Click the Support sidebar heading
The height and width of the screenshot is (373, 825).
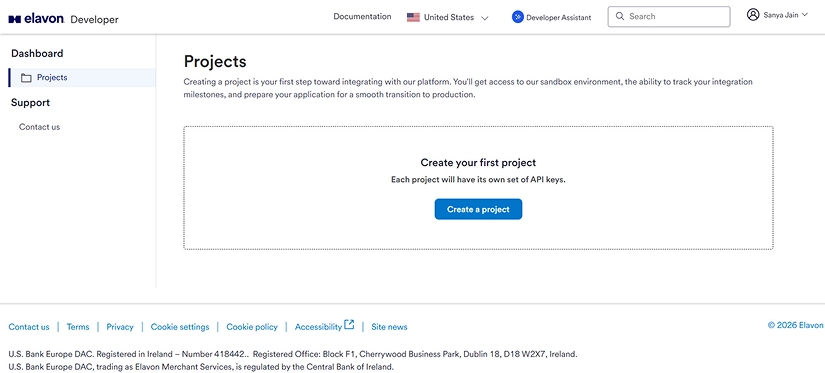31,103
